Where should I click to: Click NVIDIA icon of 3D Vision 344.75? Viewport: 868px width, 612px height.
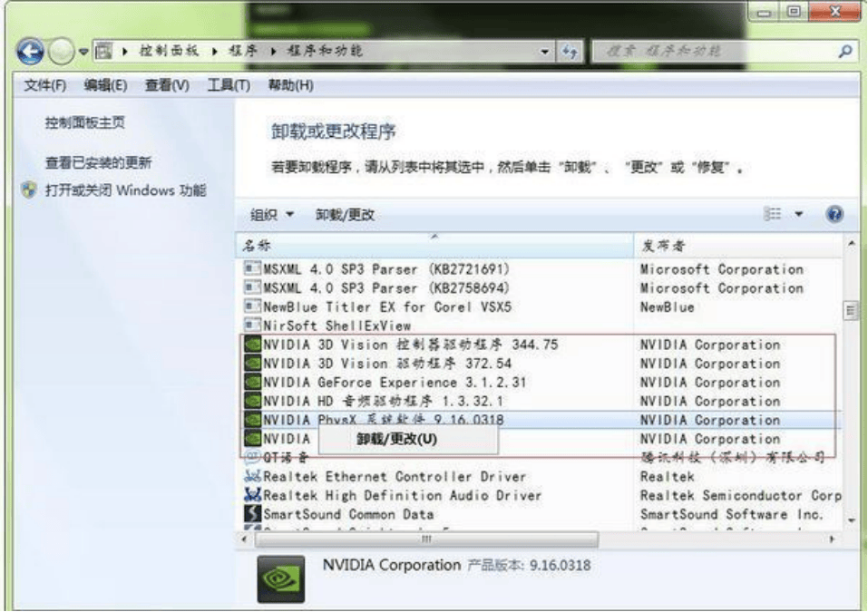pos(252,345)
